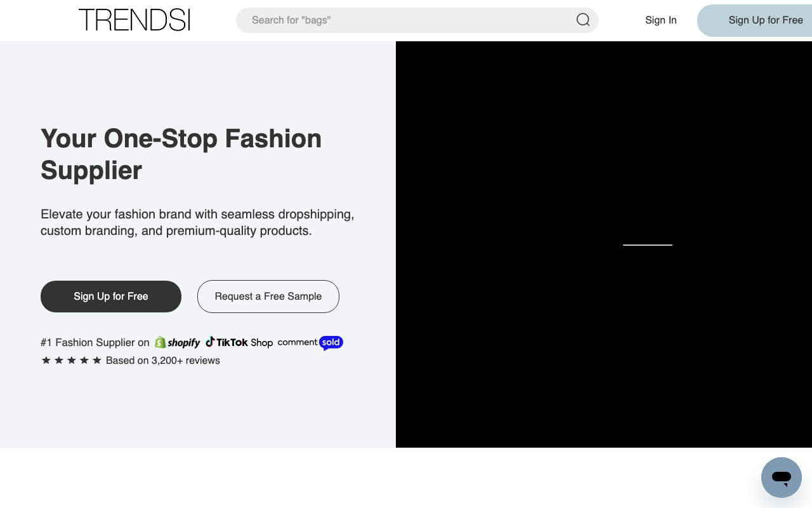This screenshot has height=508, width=812.
Task: Click "Based on 3,200+ reviews" text
Action: tap(162, 360)
